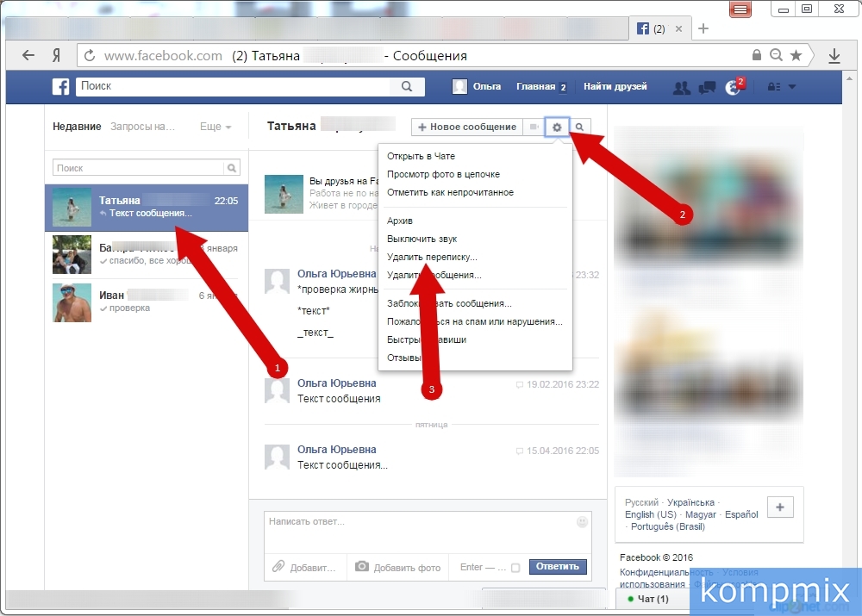Open notifications globe icon with badge 2
The image size is (862, 616).
tap(734, 86)
